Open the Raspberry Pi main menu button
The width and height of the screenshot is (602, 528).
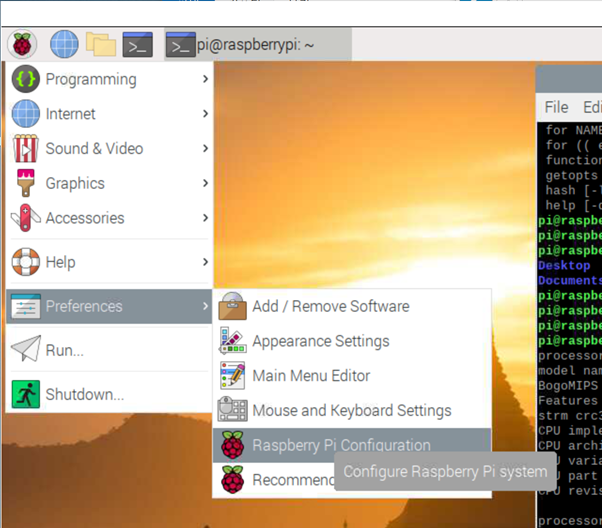22,45
